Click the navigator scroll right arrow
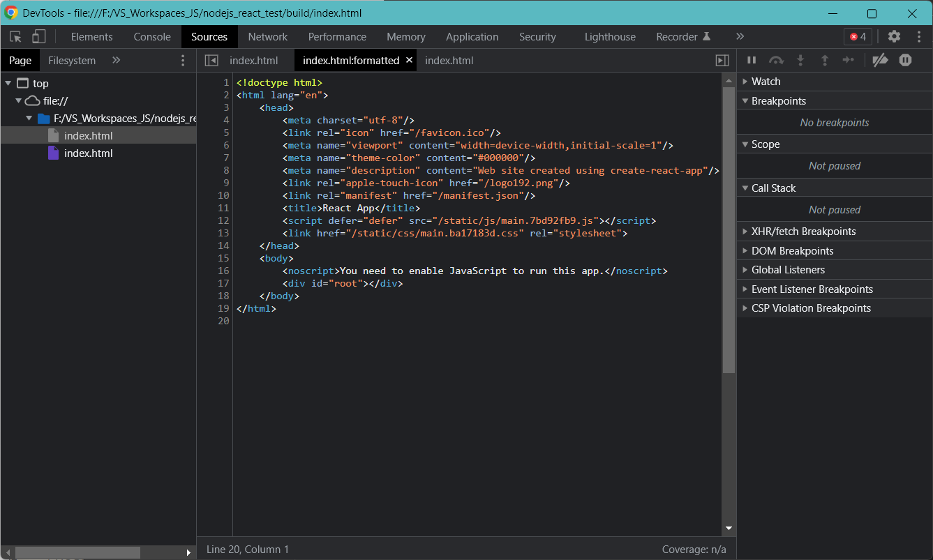Image resolution: width=933 pixels, height=560 pixels. 188,552
